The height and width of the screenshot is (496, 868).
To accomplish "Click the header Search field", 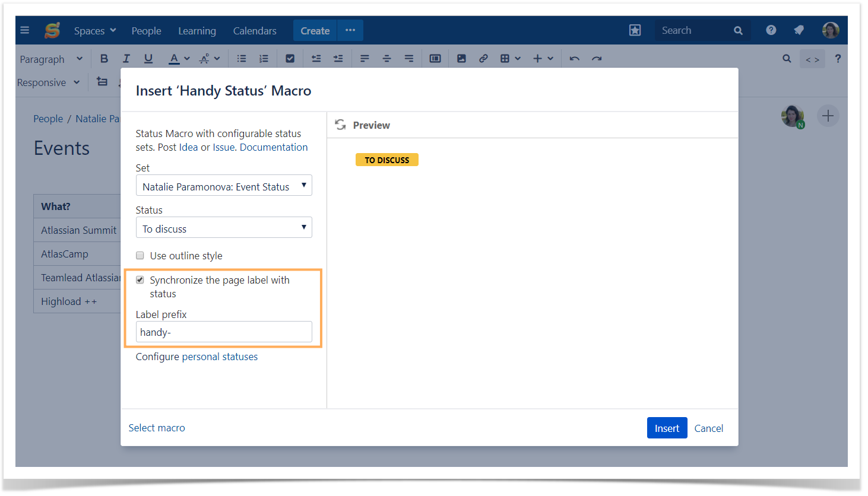I will 702,30.
